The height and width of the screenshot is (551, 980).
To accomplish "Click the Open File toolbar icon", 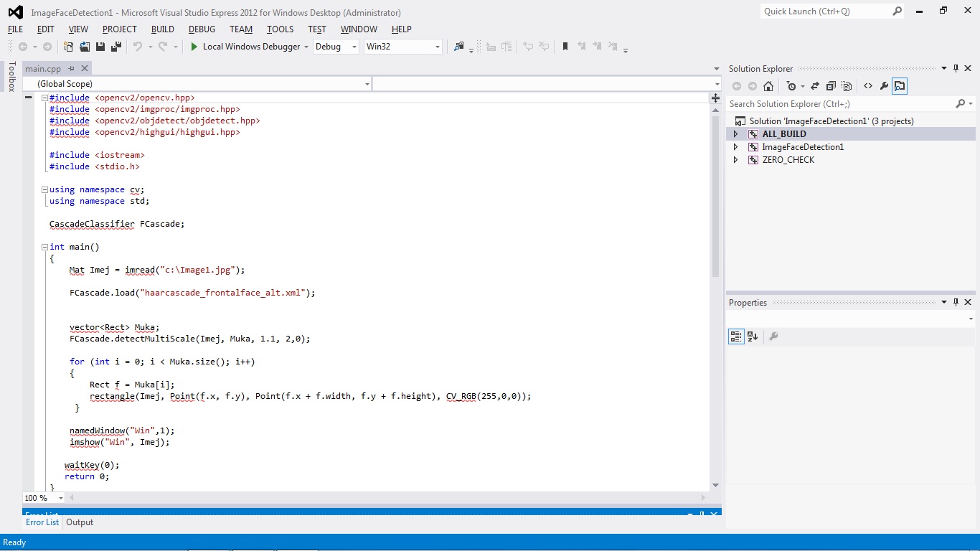I will tap(85, 47).
